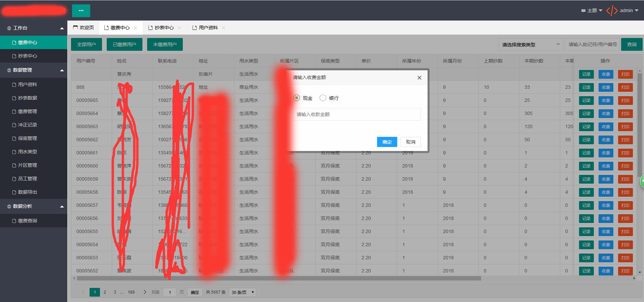Image resolution: width=644 pixels, height=302 pixels.
Task: Expand the admin user menu
Action: [x=629, y=11]
